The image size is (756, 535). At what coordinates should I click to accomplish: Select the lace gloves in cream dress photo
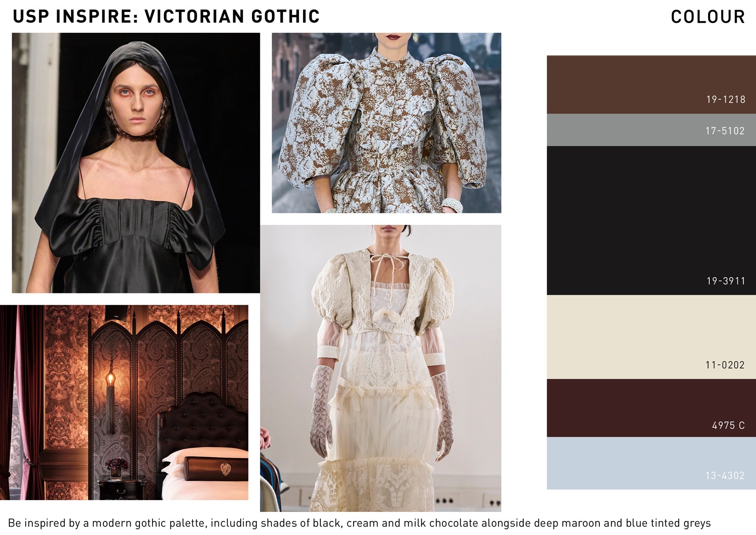[x=322, y=411]
